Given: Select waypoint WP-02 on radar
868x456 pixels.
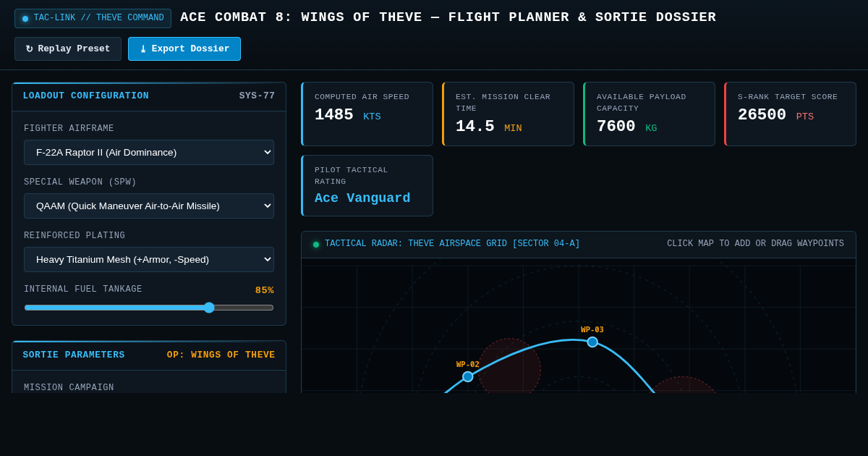Looking at the screenshot, I should tap(468, 376).
